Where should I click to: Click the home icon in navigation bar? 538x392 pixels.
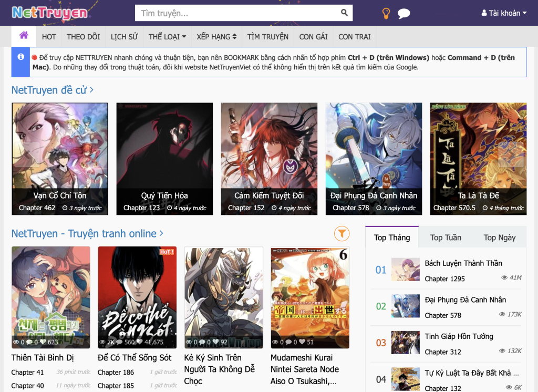point(24,36)
